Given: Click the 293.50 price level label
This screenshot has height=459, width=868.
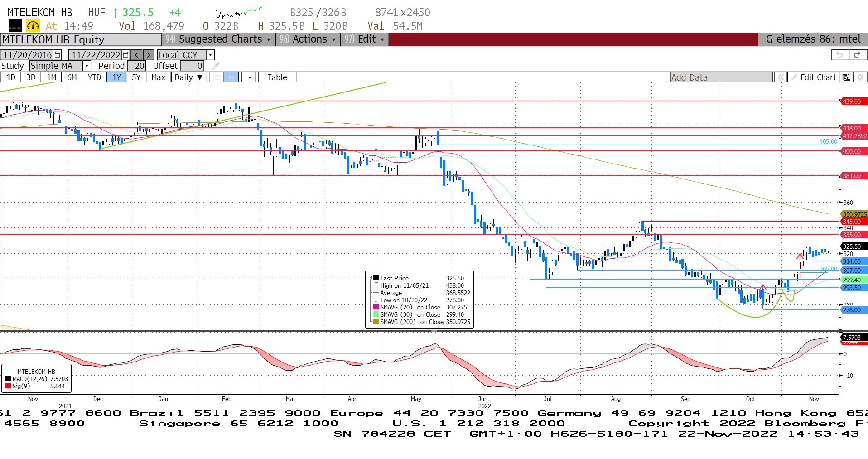Looking at the screenshot, I should coord(854,288).
